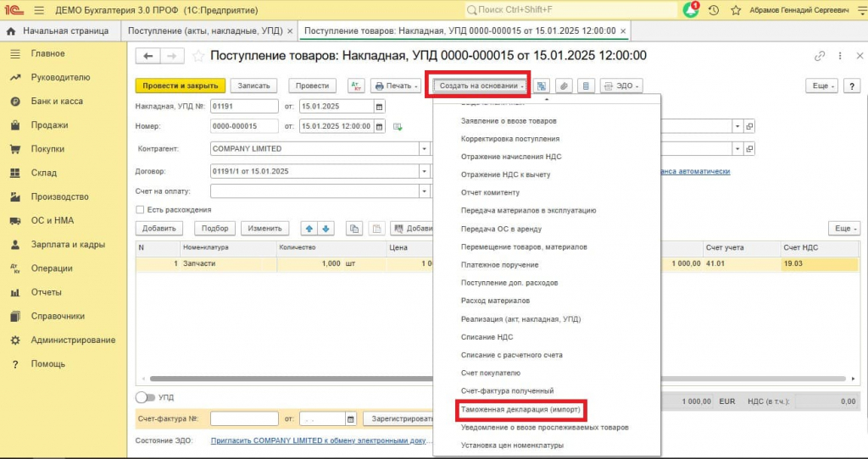Move table row up
Image resolution: width=868 pixels, height=459 pixels.
click(309, 229)
